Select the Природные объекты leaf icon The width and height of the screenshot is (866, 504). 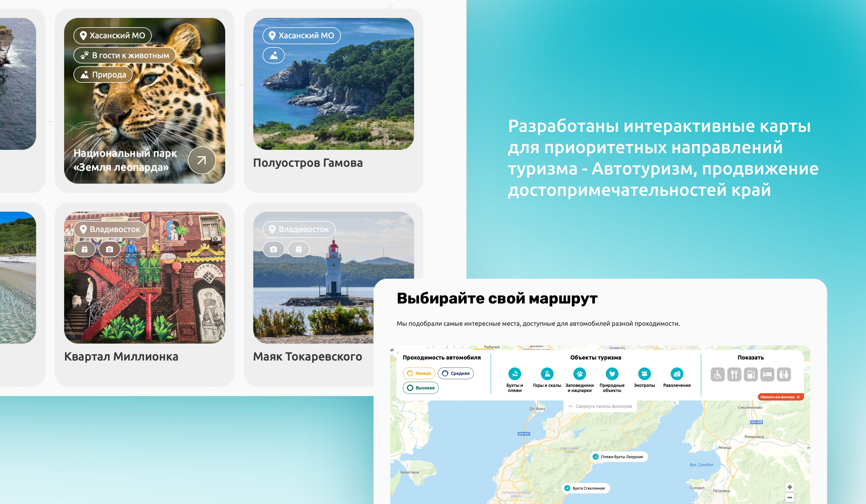(x=612, y=373)
